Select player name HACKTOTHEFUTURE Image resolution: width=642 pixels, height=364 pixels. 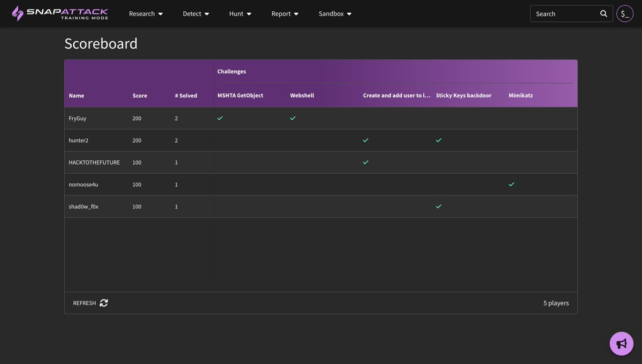[x=94, y=162]
